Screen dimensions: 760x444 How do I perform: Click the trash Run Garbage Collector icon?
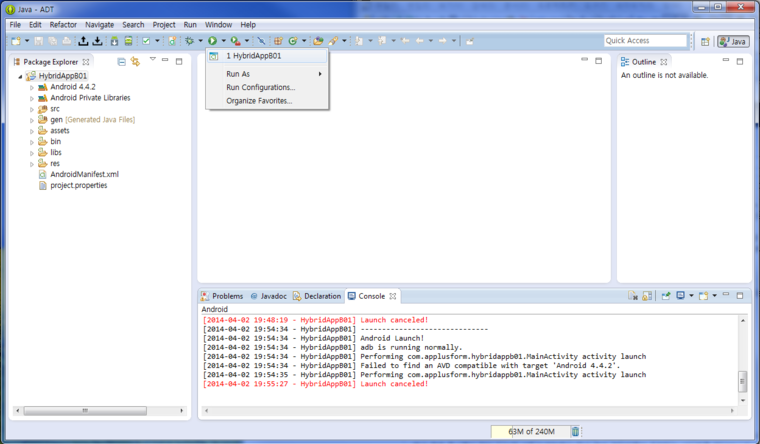pos(575,431)
